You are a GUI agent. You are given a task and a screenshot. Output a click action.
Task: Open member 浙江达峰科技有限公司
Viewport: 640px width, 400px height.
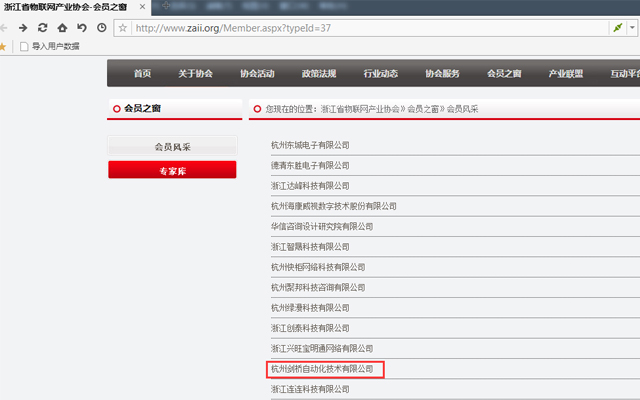tap(310, 186)
